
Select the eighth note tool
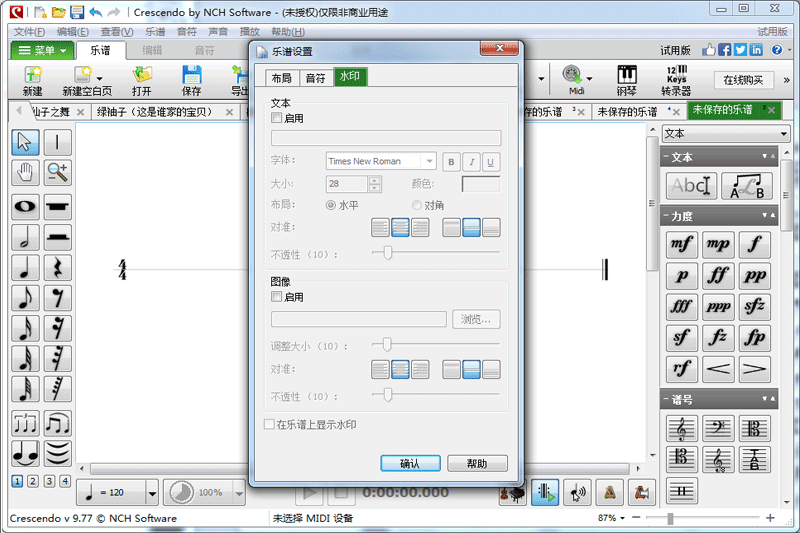(x=25, y=297)
